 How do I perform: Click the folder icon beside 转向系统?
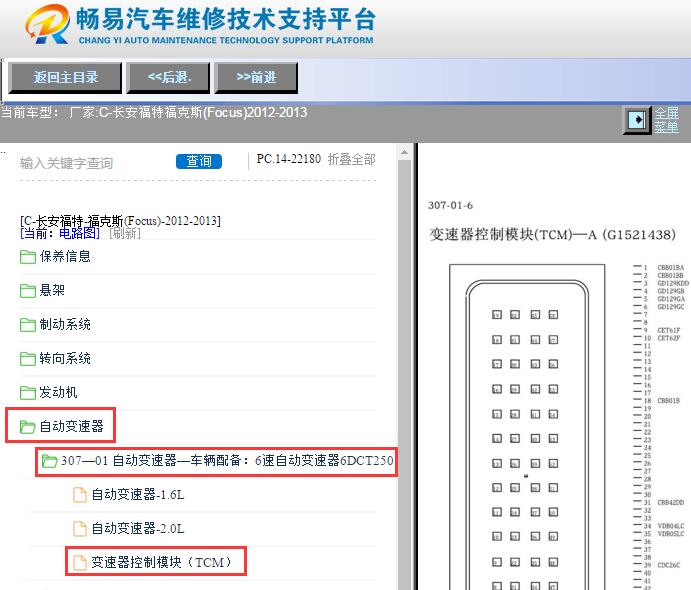[28, 359]
